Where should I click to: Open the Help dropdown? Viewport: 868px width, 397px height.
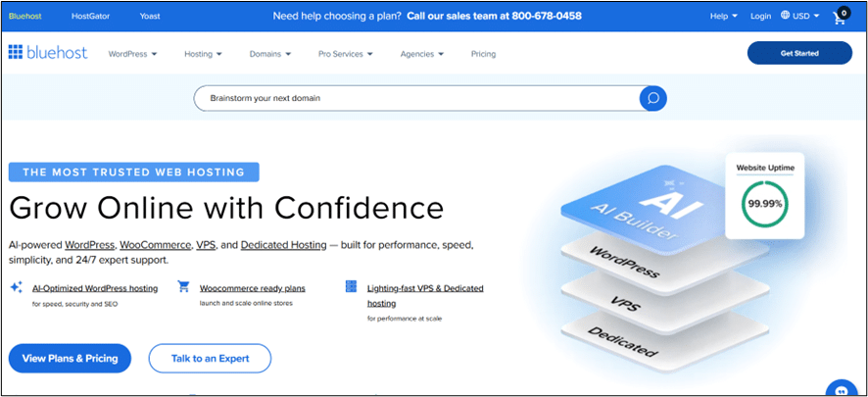click(x=724, y=16)
